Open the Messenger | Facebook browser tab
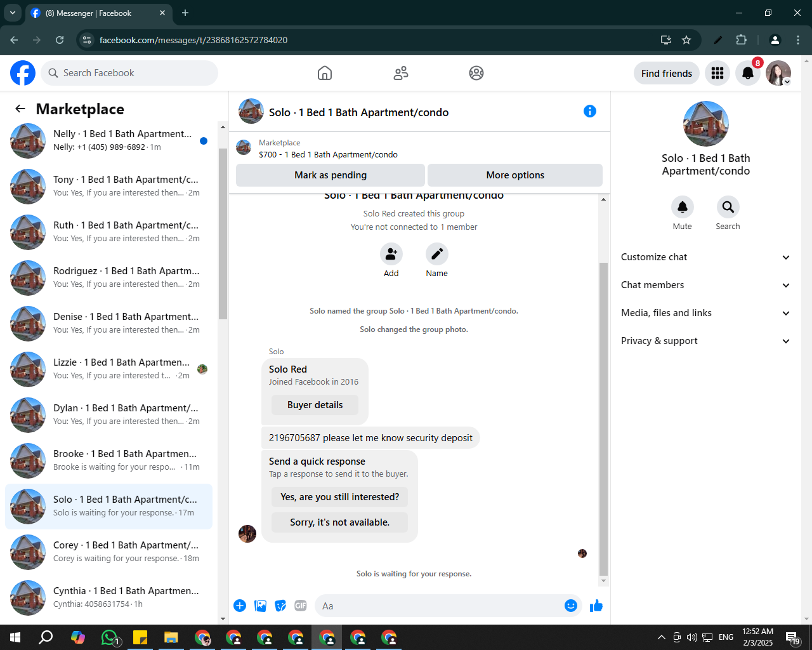This screenshot has height=650, width=812. [x=98, y=13]
